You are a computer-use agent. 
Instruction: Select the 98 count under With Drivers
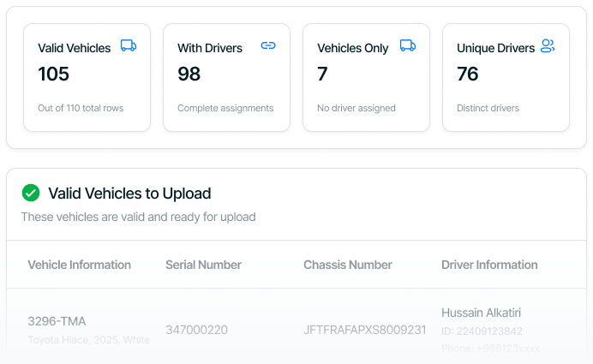coord(189,75)
